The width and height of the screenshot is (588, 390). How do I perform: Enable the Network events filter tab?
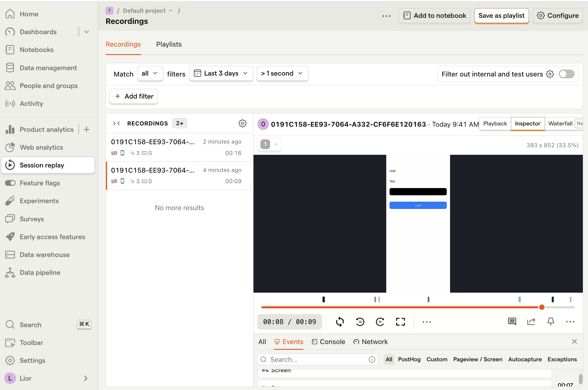click(x=375, y=341)
